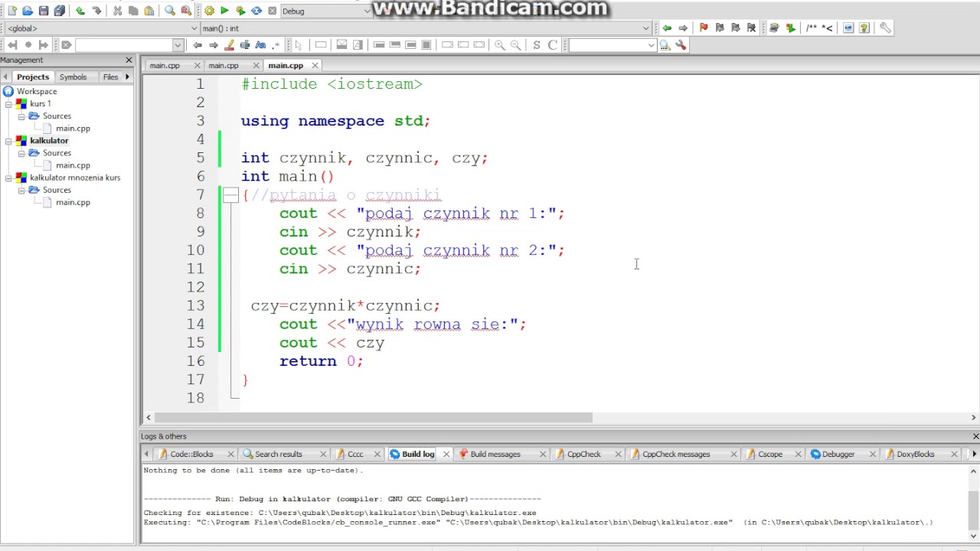Screen dimensions: 980x551
Task: Open the Build messages tab
Action: [x=495, y=454]
